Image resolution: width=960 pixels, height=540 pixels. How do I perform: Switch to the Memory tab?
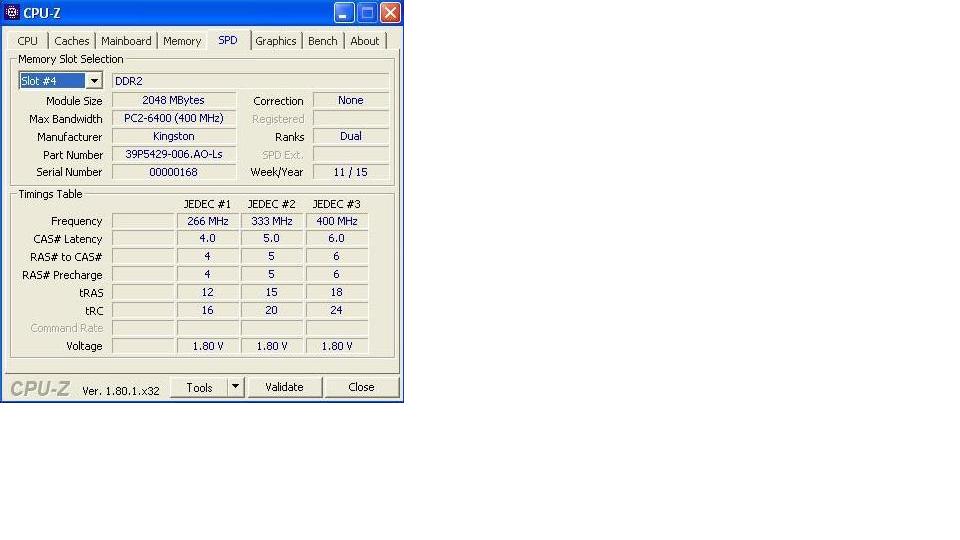coord(182,41)
